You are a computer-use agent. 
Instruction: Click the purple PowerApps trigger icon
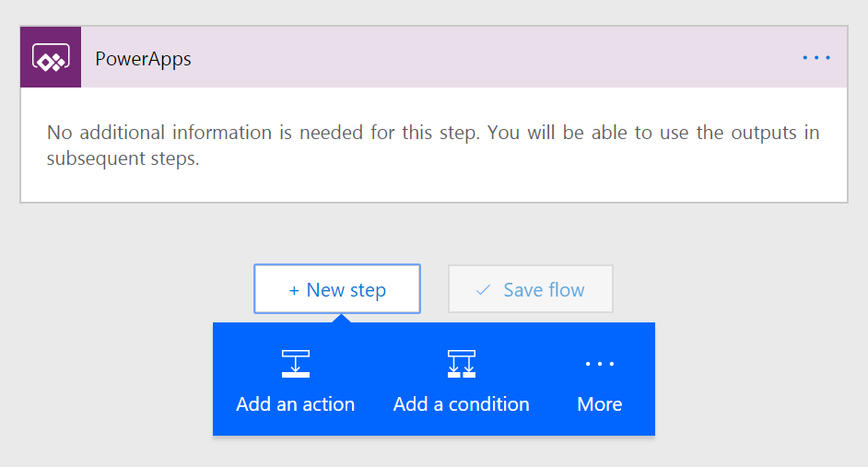(x=51, y=58)
